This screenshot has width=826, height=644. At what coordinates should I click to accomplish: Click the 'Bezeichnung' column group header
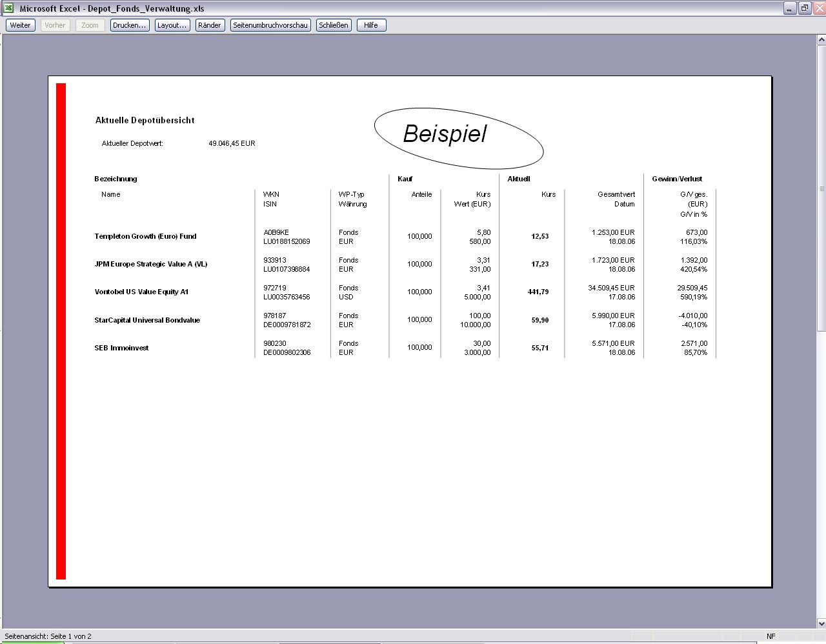click(116, 179)
